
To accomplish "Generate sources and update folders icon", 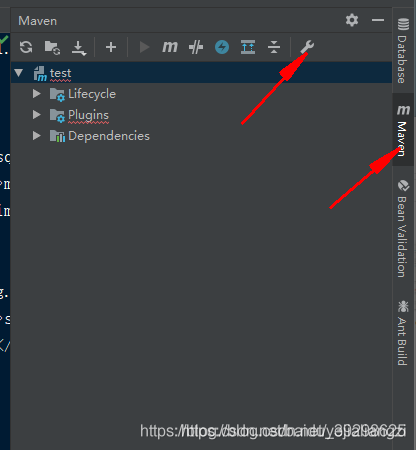I will [x=52, y=47].
